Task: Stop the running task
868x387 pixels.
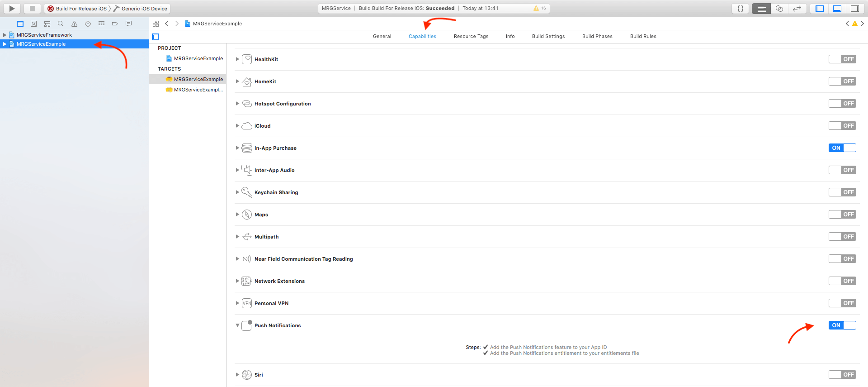Action: [32, 8]
